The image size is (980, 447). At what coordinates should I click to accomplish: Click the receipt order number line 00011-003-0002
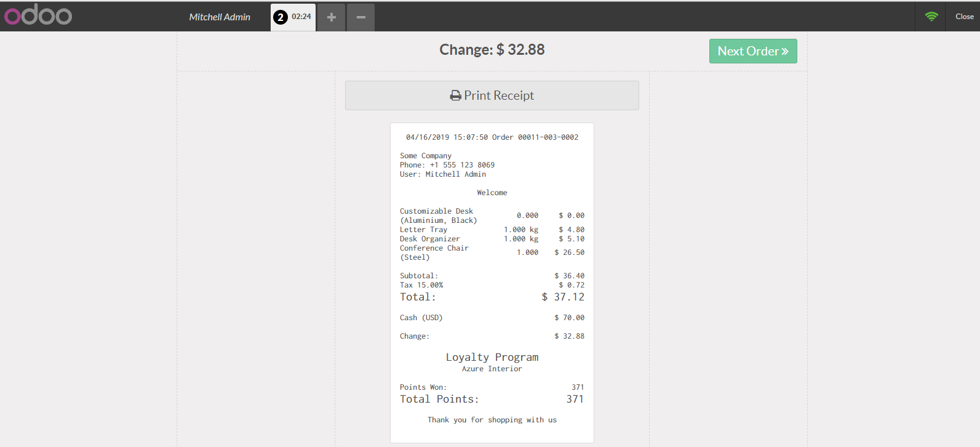(492, 137)
